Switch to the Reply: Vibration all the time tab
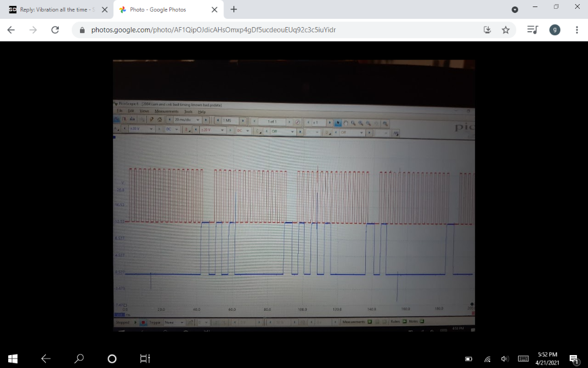The width and height of the screenshot is (588, 368). (53, 10)
